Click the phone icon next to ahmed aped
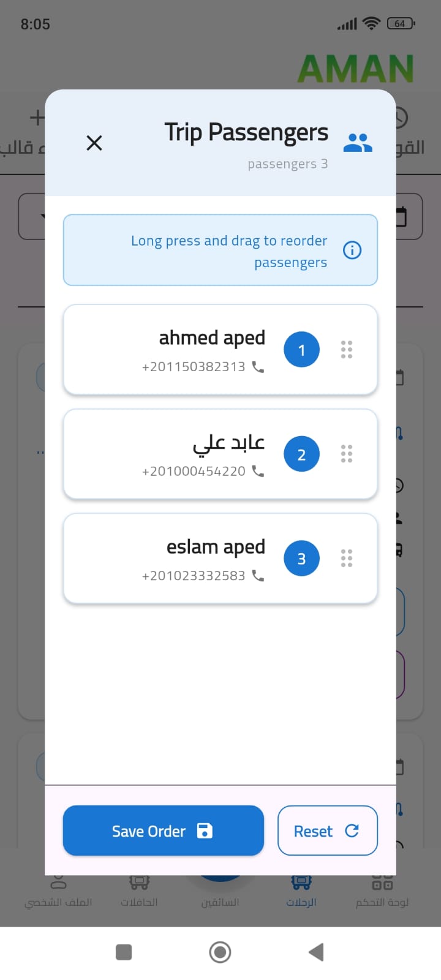This screenshot has width=441, height=980. click(258, 367)
